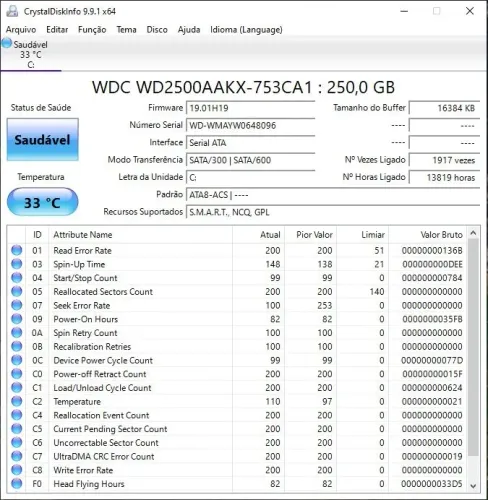Click status orb for Write Error Rate
This screenshot has height=500, width=488.
point(17,470)
